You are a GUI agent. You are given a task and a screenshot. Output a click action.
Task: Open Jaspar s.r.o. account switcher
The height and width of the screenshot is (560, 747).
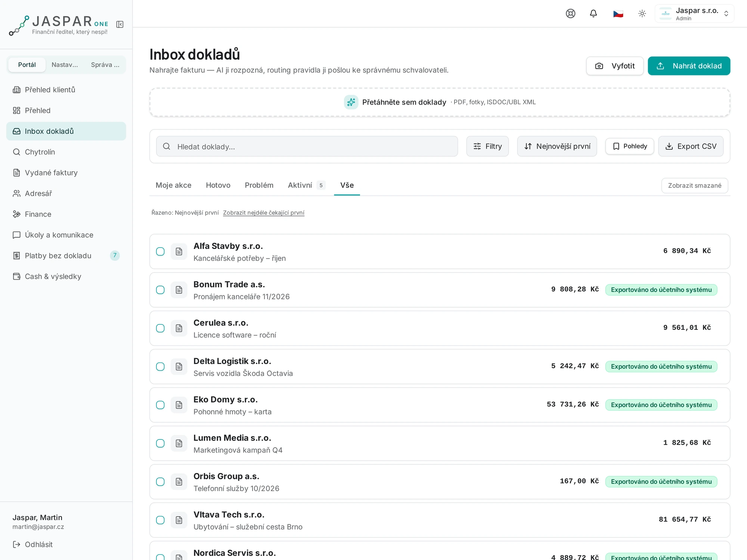click(x=694, y=14)
